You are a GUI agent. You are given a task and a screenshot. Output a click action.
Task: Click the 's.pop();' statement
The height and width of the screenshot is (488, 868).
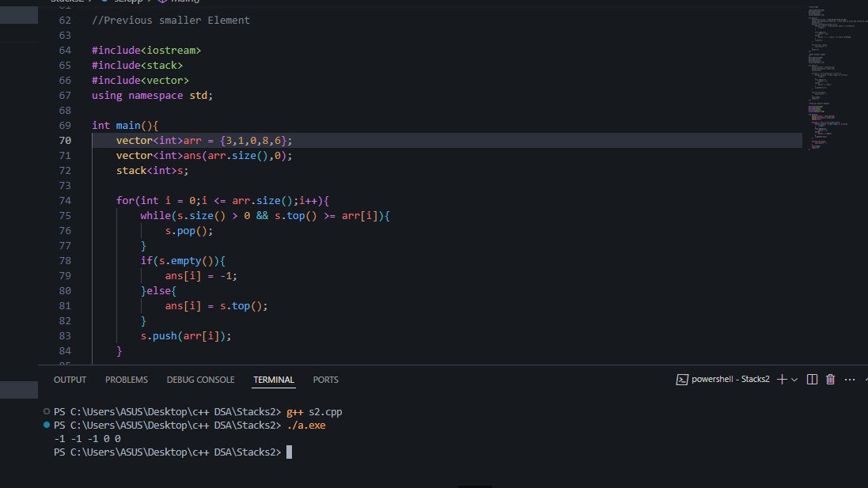[x=189, y=231]
